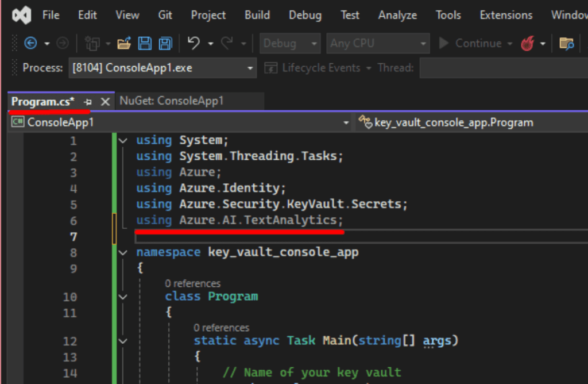Toggle the pin on Program.cs tab
The height and width of the screenshot is (384, 588).
pyautogui.click(x=88, y=102)
